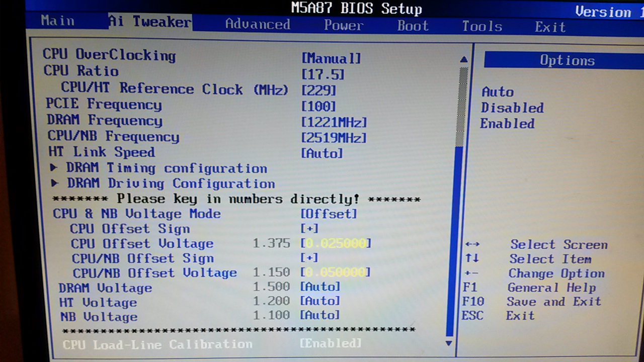The height and width of the screenshot is (362, 644).
Task: Toggle the CPU Offset Sign [+] value
Action: (x=309, y=228)
